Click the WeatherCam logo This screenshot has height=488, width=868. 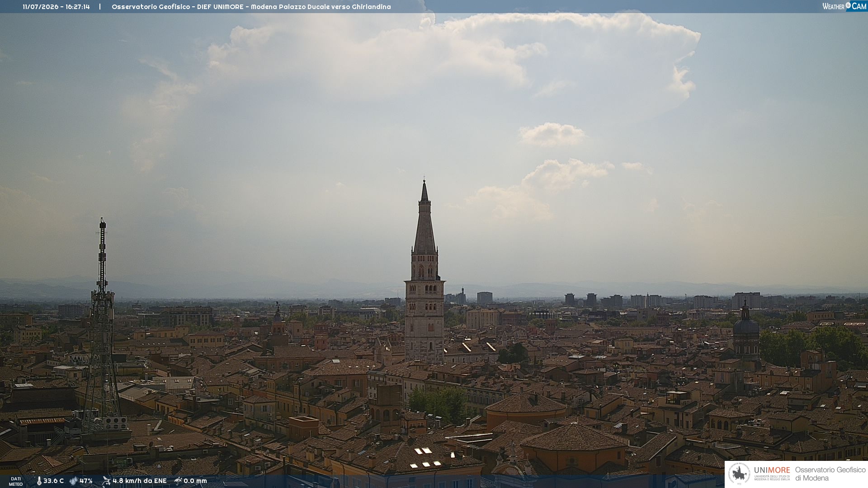click(844, 6)
